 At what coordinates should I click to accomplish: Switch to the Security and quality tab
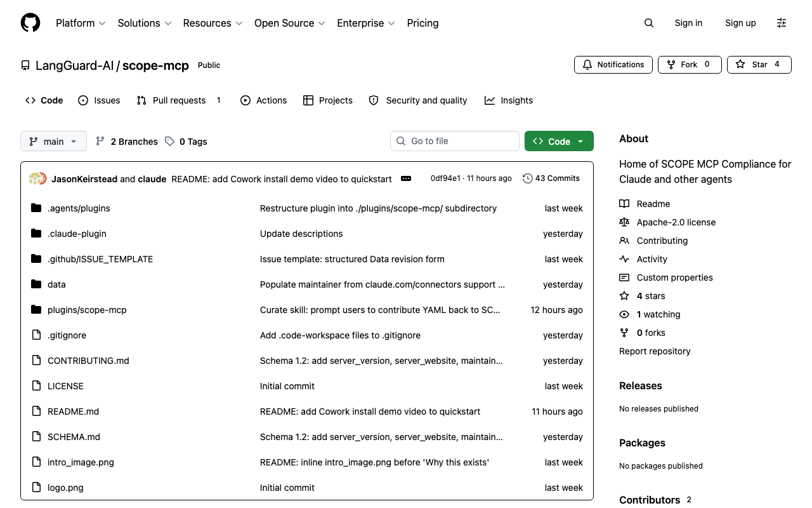point(418,100)
